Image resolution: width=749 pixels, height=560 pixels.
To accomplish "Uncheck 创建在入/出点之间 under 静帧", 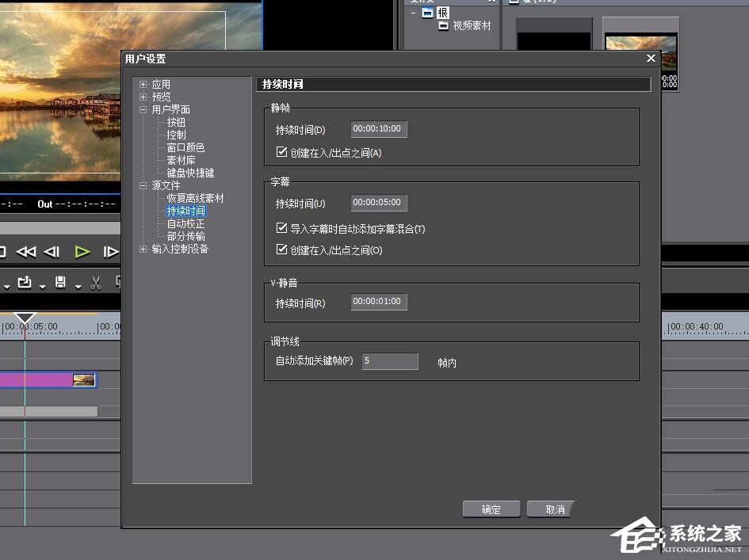I will tap(281, 153).
